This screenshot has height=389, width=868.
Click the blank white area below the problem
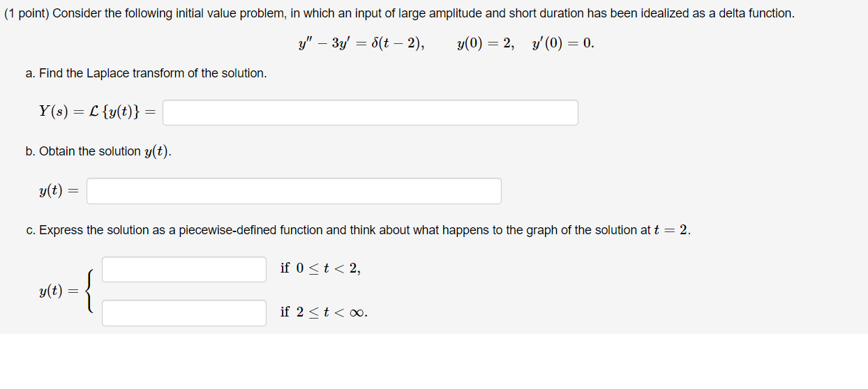[434, 361]
